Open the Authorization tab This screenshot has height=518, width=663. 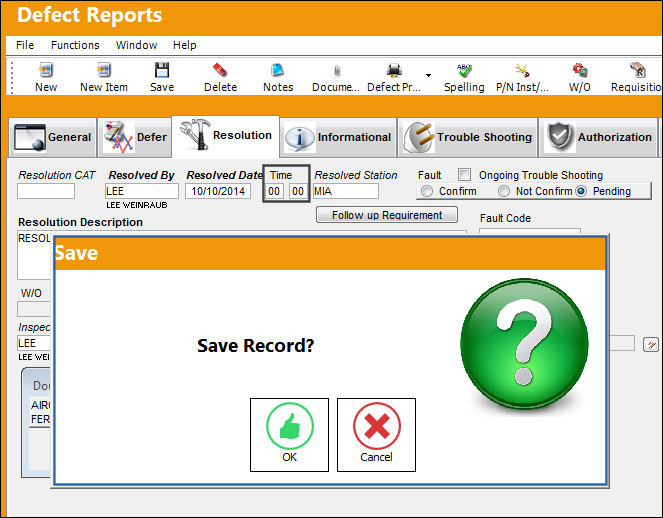(598, 137)
